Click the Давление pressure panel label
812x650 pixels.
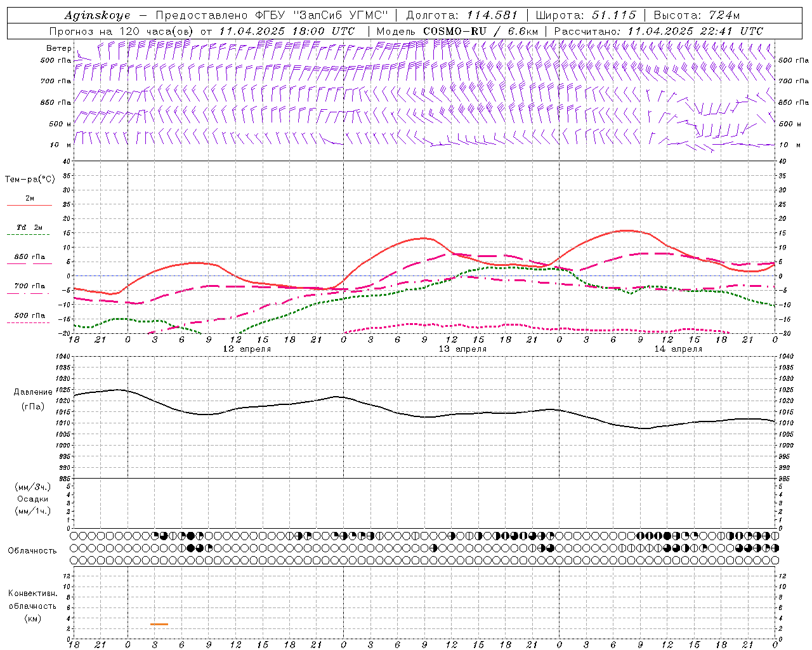[33, 392]
